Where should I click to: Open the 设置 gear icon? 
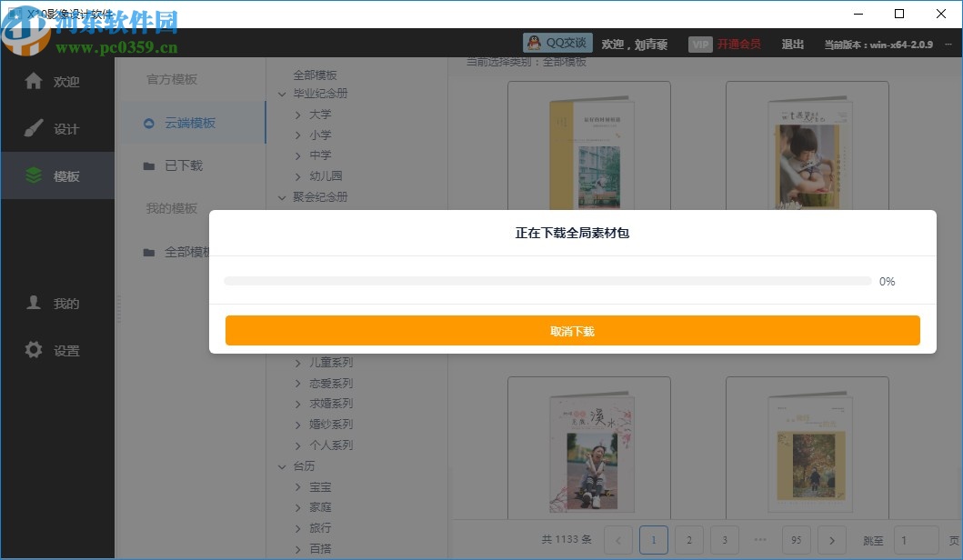[33, 349]
